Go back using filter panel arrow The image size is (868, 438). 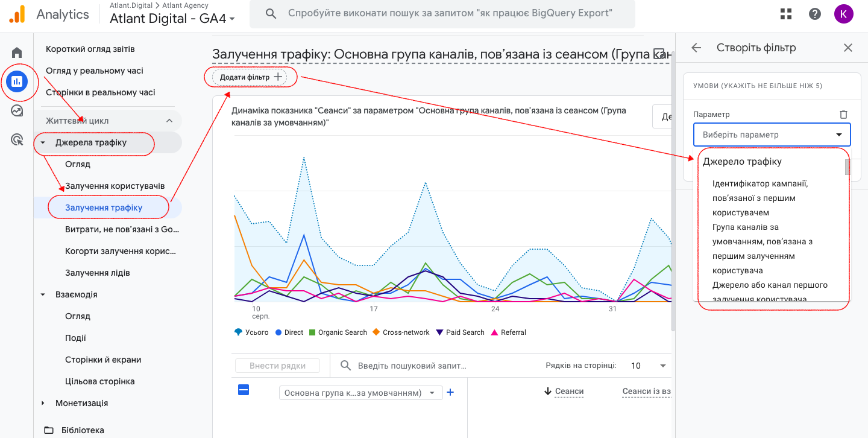coord(696,48)
